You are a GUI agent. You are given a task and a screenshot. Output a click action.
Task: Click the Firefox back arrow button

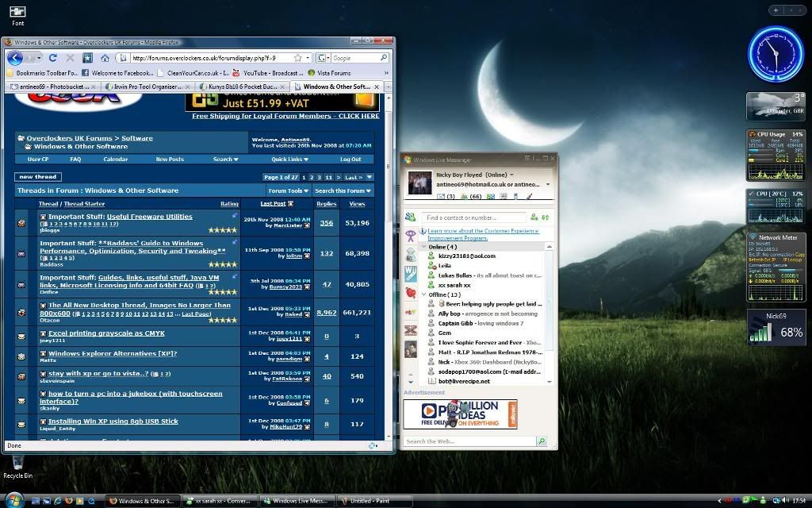pos(14,58)
